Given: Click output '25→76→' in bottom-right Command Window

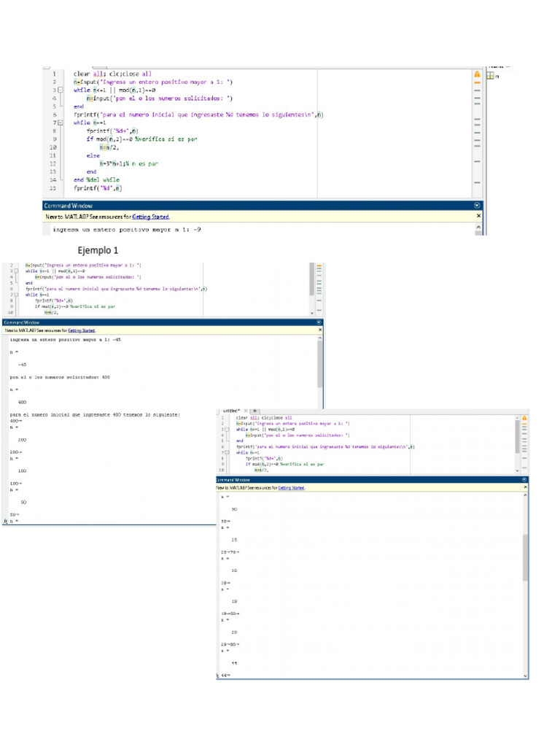Looking at the screenshot, I should tap(230, 552).
